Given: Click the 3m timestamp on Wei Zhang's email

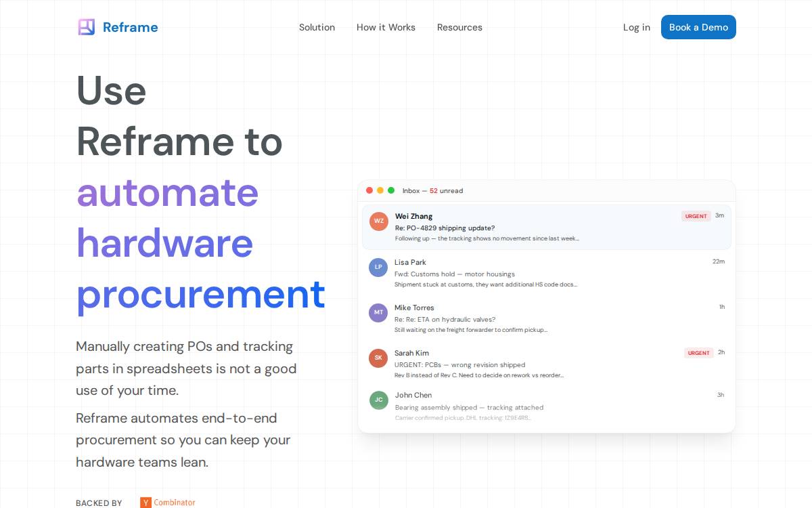Looking at the screenshot, I should click(x=719, y=215).
